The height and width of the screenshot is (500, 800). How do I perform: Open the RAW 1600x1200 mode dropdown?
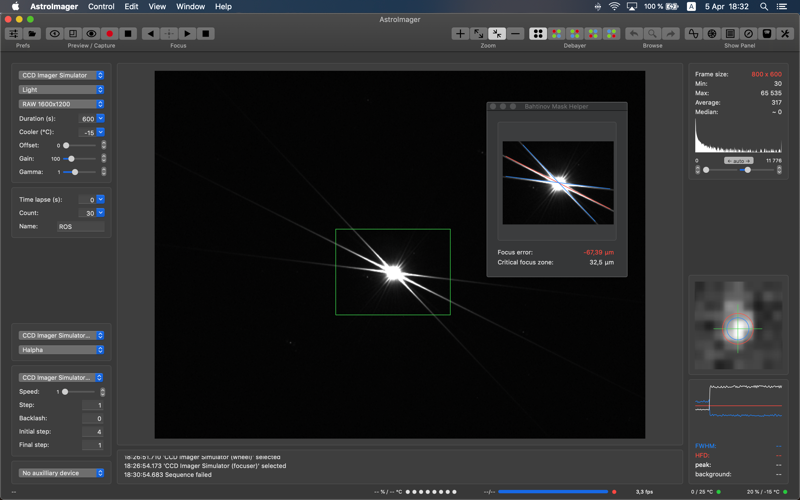pyautogui.click(x=61, y=104)
